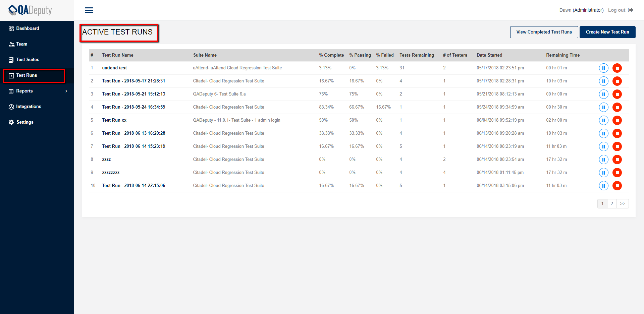Pause the zzzz test run

coord(603,160)
